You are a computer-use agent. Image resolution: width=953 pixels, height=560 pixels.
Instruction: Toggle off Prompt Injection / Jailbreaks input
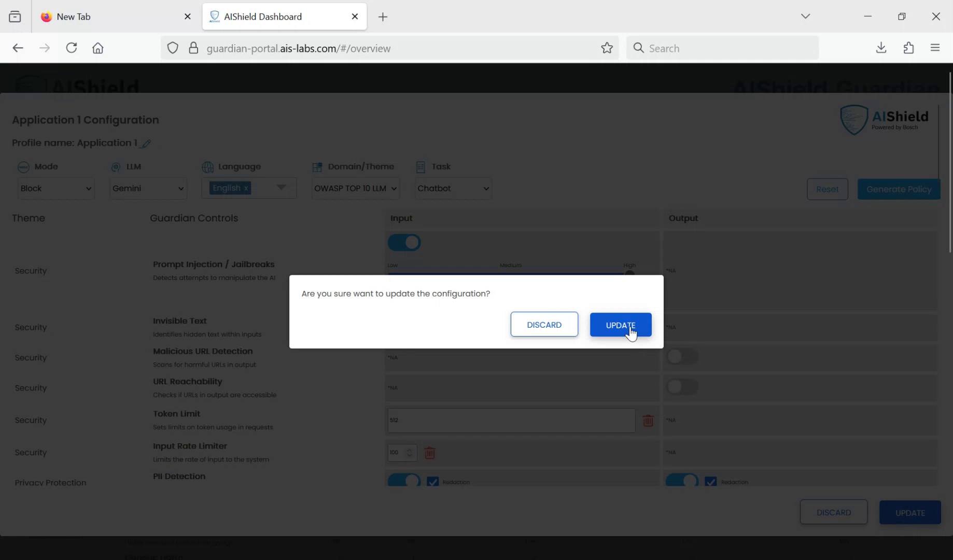404,242
